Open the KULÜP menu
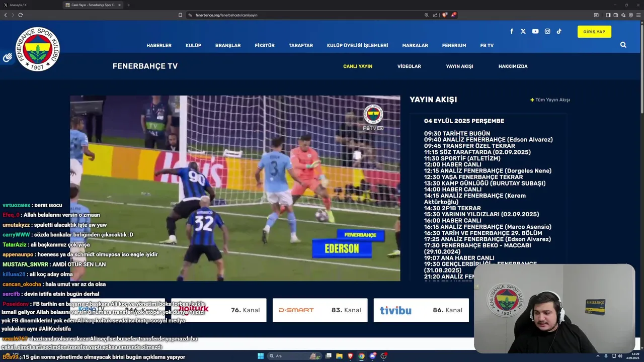The height and width of the screenshot is (362, 644). point(193,45)
